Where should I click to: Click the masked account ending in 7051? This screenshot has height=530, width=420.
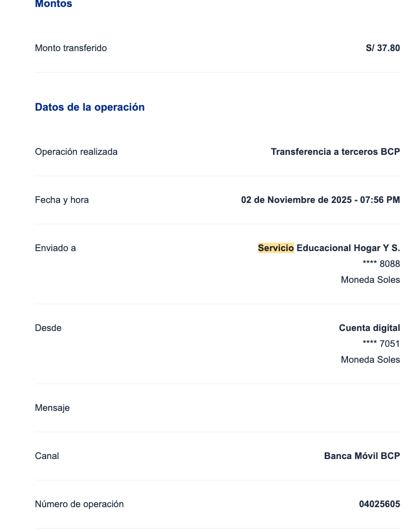click(x=381, y=344)
